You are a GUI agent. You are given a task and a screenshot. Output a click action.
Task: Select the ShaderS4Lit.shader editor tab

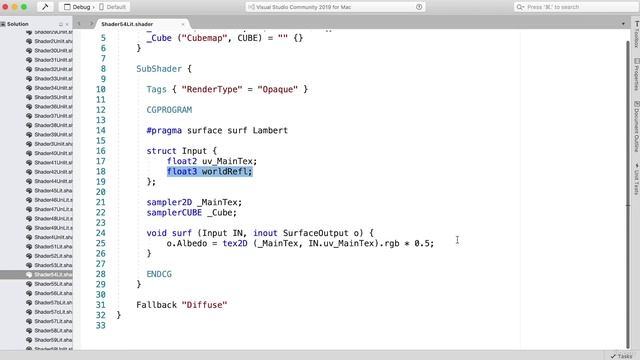(127, 24)
